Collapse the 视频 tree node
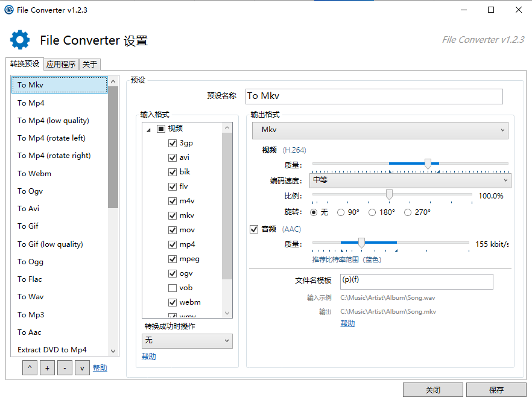532x400 pixels. 148,130
